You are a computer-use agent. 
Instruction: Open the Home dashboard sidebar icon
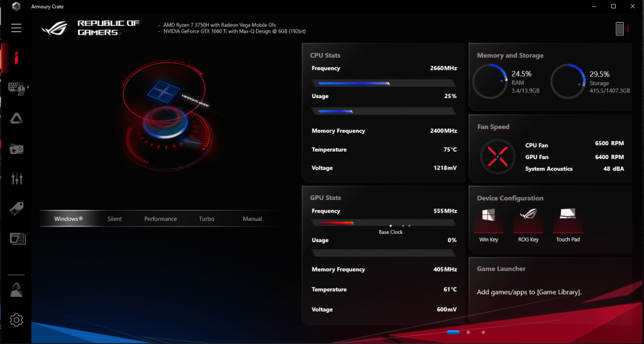(x=16, y=58)
